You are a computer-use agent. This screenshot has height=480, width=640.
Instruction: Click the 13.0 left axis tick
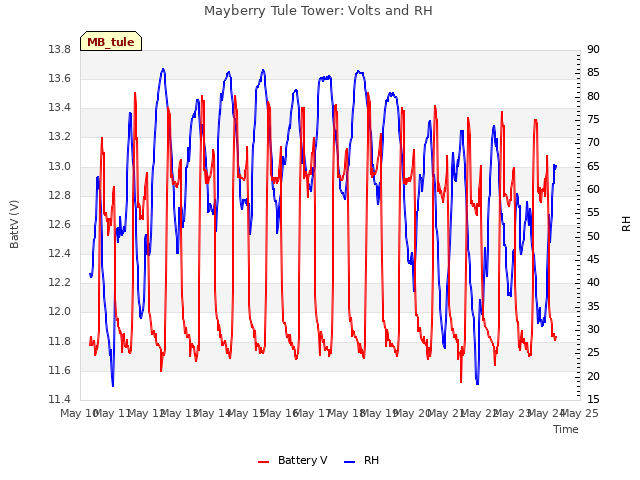click(x=60, y=167)
